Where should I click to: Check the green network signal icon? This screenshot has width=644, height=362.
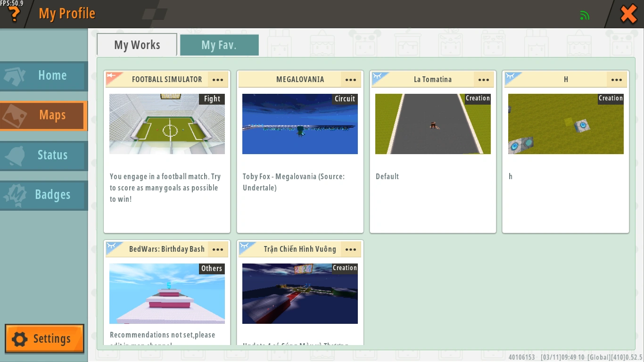pos(585,15)
